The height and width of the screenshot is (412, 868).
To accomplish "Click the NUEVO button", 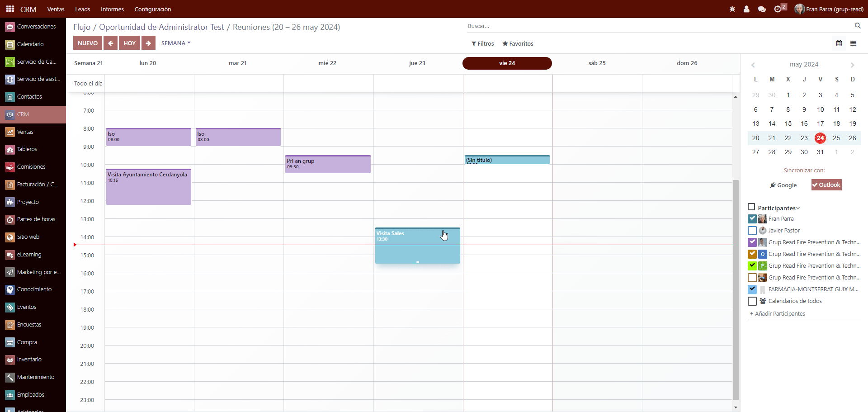I will 88,43.
